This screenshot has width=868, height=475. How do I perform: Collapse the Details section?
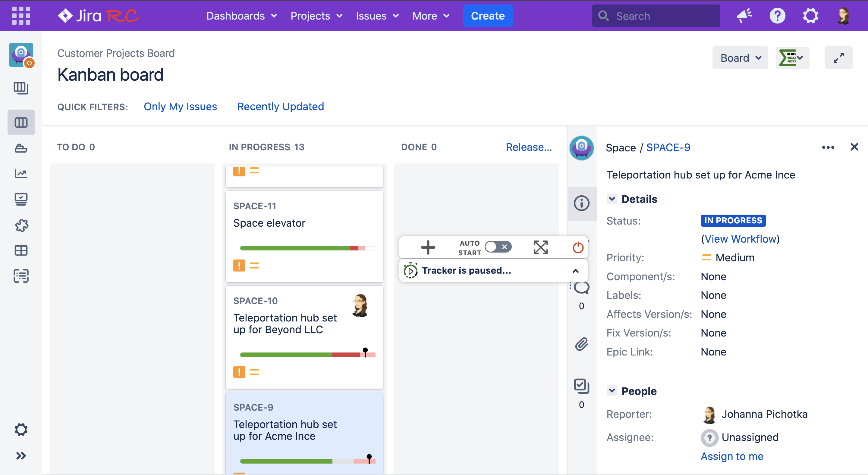tap(612, 199)
